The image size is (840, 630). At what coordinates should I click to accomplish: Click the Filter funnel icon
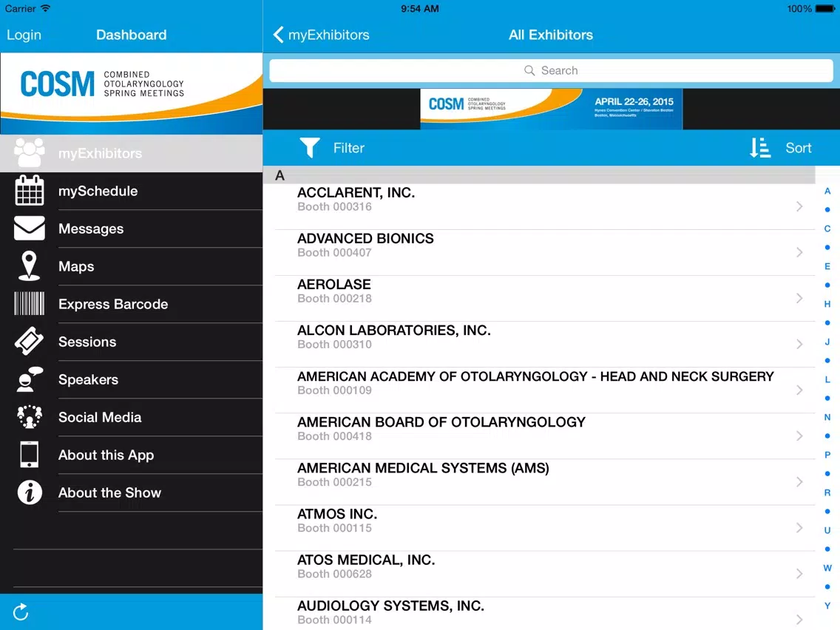(310, 148)
